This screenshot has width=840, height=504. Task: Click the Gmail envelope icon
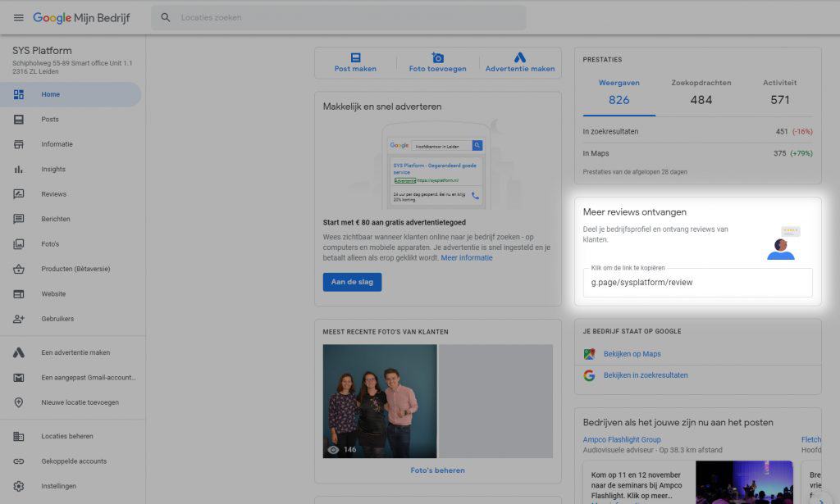pyautogui.click(x=19, y=378)
